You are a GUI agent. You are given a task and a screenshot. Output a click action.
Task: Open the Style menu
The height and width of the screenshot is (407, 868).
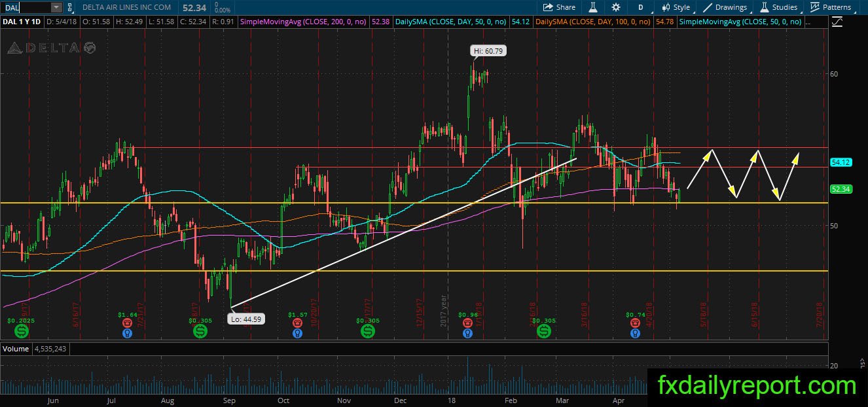coord(676,7)
